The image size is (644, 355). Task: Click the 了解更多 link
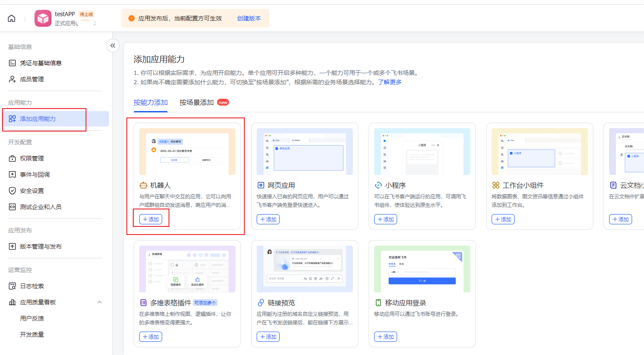tap(389, 82)
